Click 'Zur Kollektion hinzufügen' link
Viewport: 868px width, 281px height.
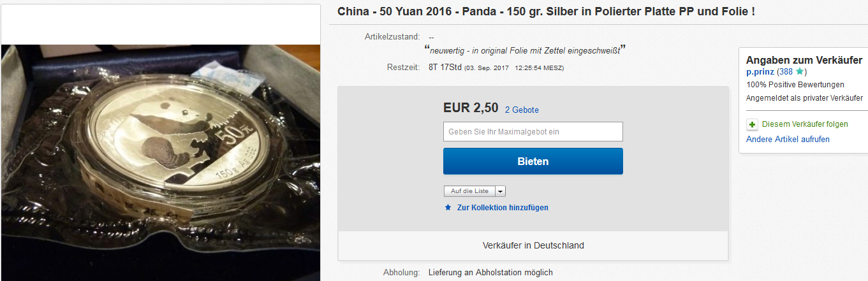point(503,208)
